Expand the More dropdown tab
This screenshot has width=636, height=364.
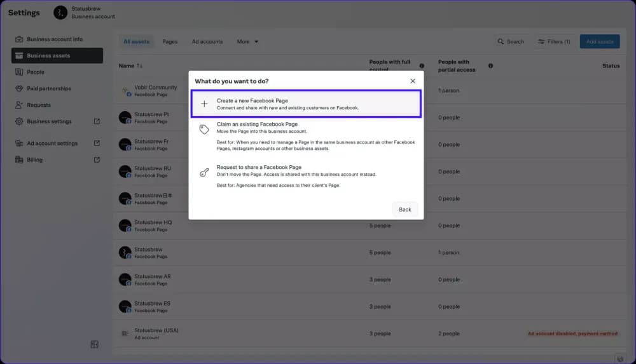pos(247,42)
